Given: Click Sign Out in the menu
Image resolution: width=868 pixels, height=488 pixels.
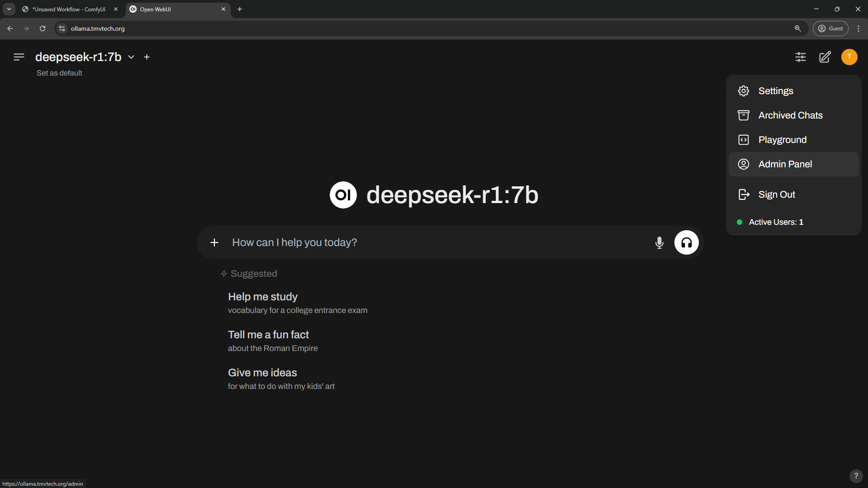Looking at the screenshot, I should tap(776, 194).
